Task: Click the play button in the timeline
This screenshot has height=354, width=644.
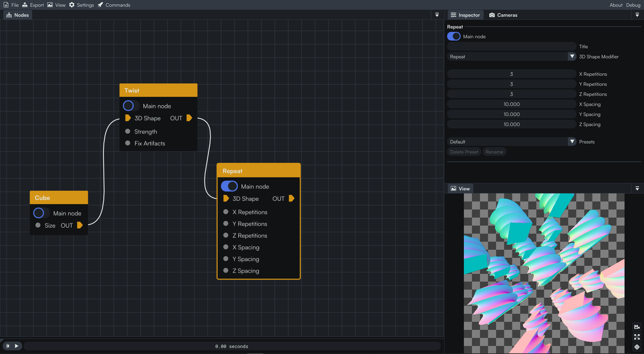Action: [17, 346]
